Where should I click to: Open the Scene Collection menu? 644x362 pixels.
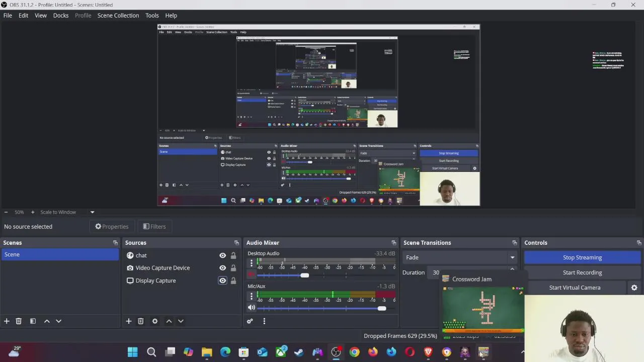pos(118,16)
